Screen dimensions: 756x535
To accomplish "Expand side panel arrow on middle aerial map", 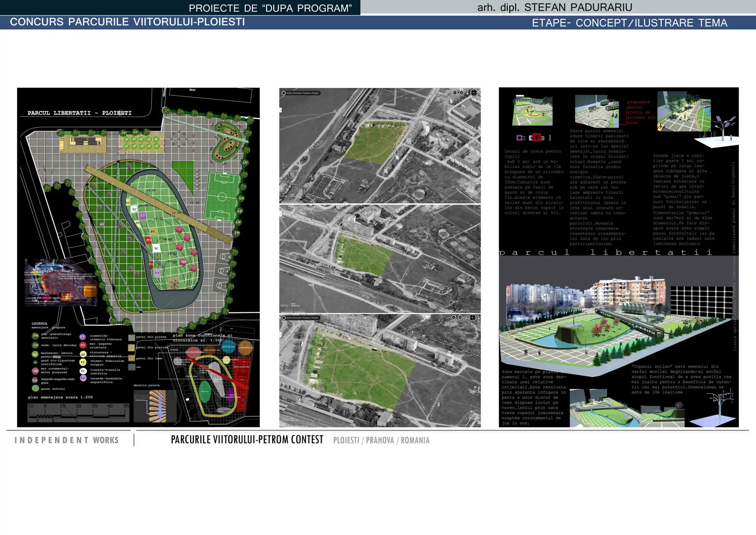I will [x=280, y=214].
